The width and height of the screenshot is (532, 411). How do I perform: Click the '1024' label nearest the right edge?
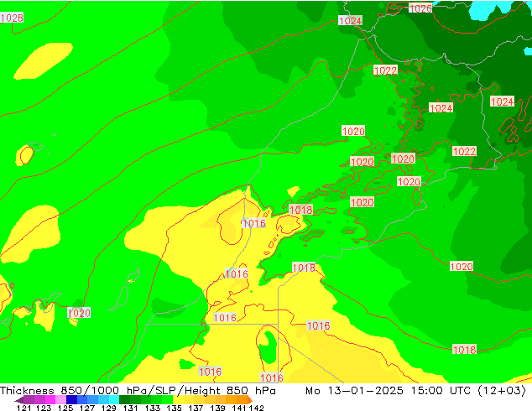(x=502, y=101)
